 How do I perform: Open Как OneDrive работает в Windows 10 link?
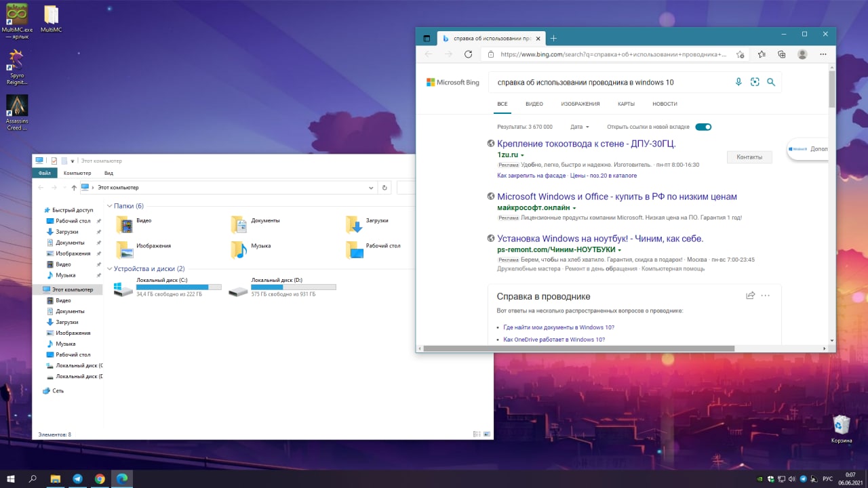pyautogui.click(x=554, y=340)
